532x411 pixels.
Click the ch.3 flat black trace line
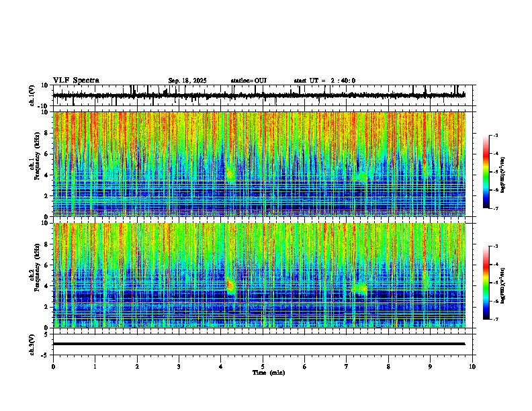pos(259,344)
